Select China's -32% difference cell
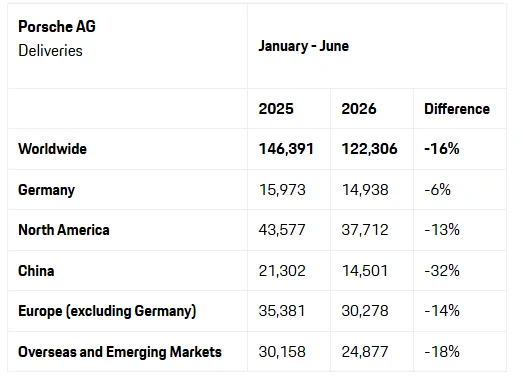523x383 pixels. pyautogui.click(x=442, y=271)
